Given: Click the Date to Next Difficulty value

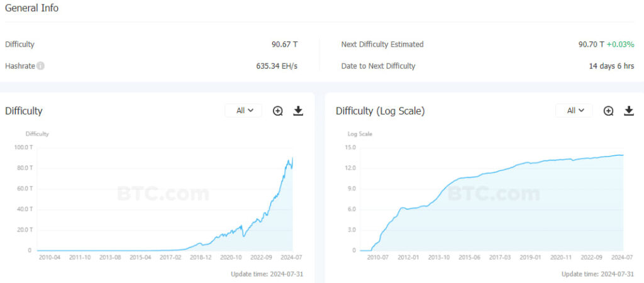Looking at the screenshot, I should (x=611, y=66).
